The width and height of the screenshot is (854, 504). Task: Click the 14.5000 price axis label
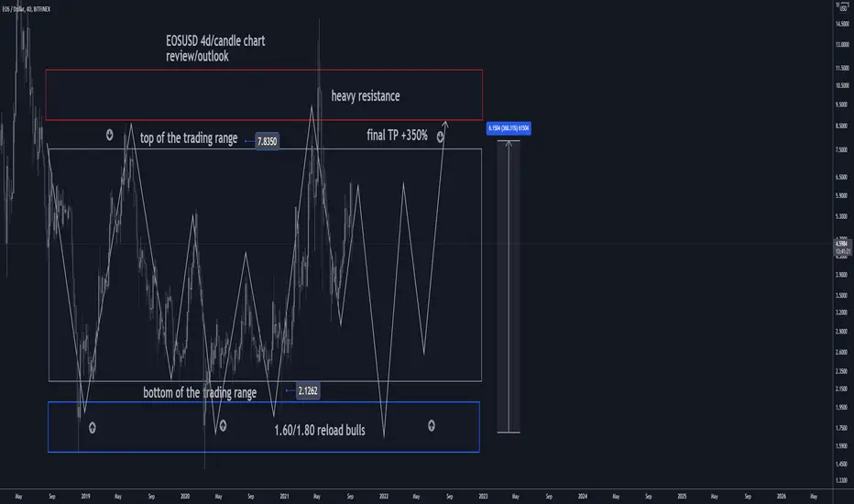(x=842, y=24)
